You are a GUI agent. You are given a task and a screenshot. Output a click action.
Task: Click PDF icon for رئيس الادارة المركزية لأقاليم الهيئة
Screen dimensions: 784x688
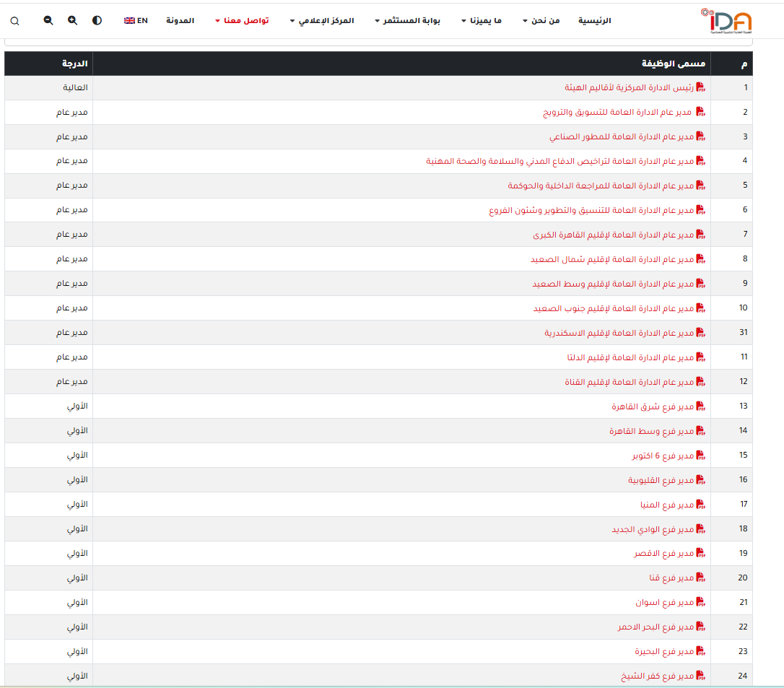[x=700, y=88]
